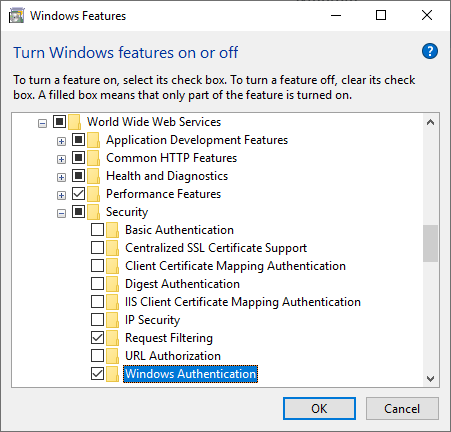Select the IP Security label
Screen dimensions: 451x432
point(152,320)
